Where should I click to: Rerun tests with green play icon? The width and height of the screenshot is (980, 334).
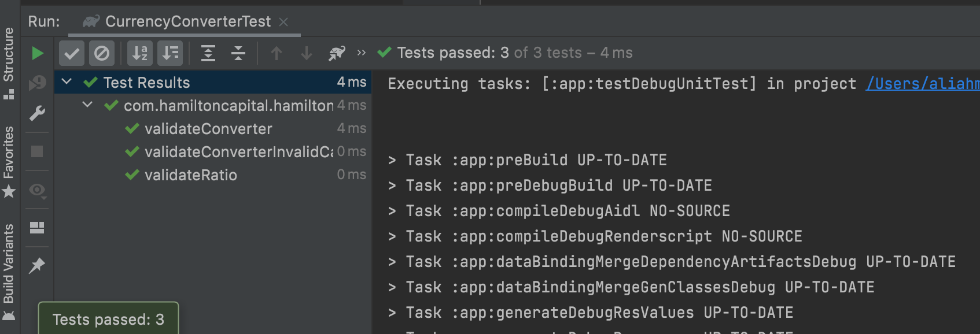(x=37, y=53)
